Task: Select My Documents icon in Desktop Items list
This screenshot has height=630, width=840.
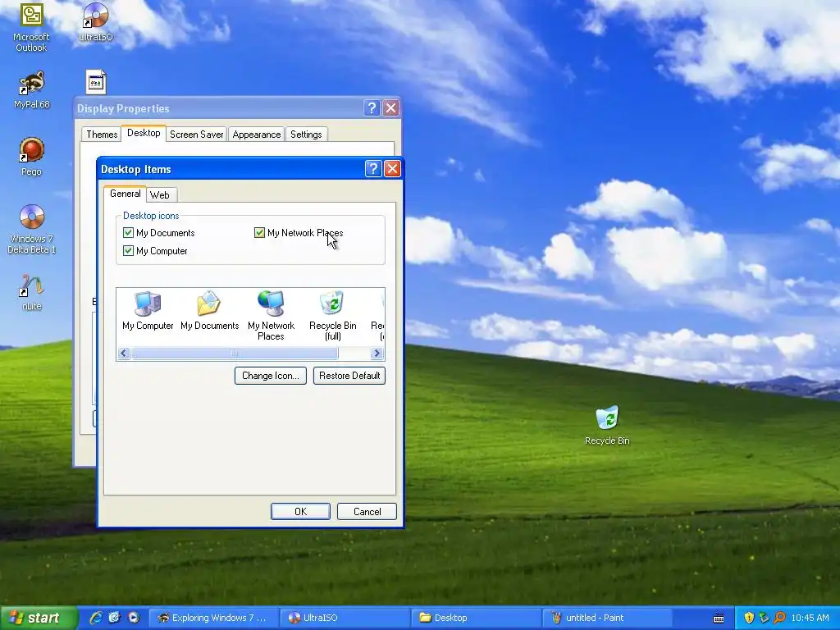Action: pos(209,311)
